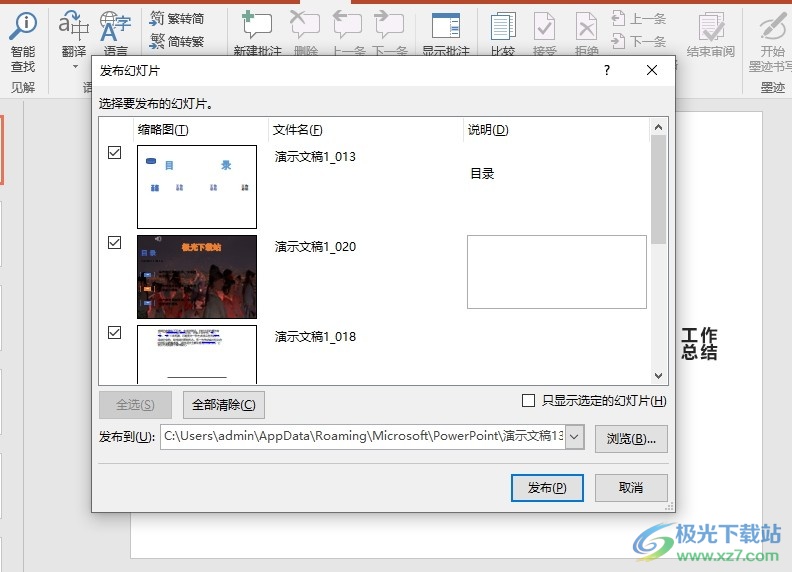Click the Translate (翻译) icon
The width and height of the screenshot is (792, 572).
pos(74,25)
